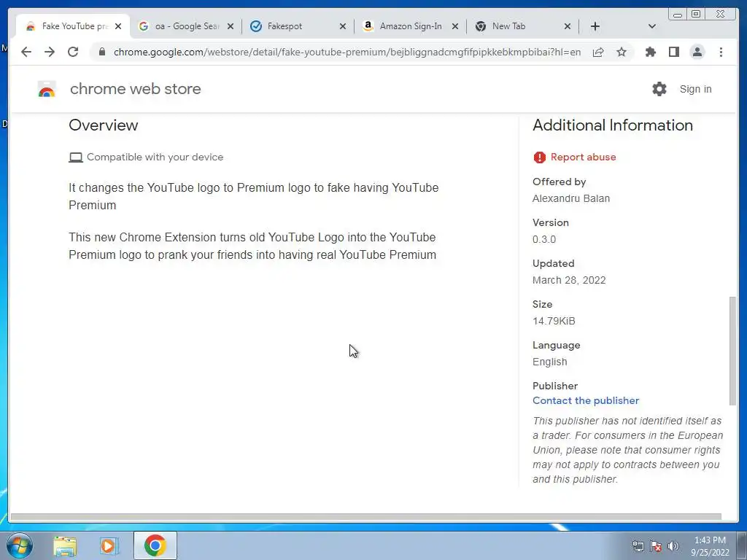This screenshot has height=560, width=747.
Task: Click the browser forward arrow
Action: (x=50, y=52)
